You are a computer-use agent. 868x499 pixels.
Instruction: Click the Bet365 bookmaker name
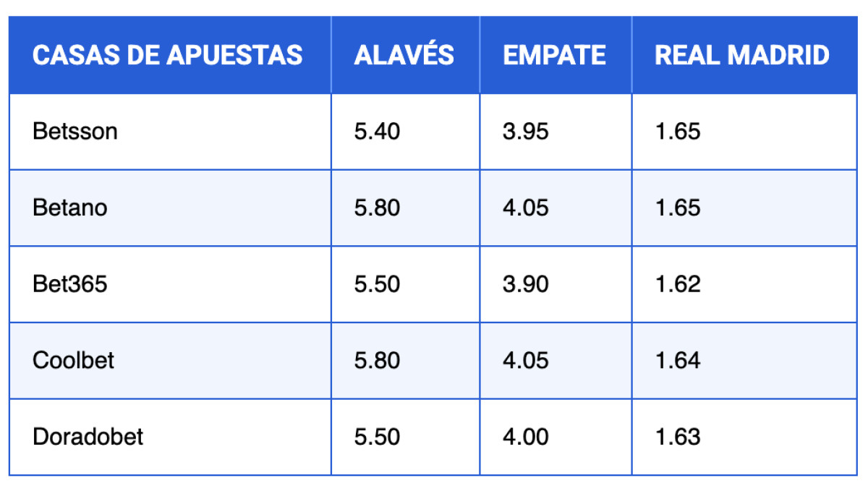click(69, 284)
